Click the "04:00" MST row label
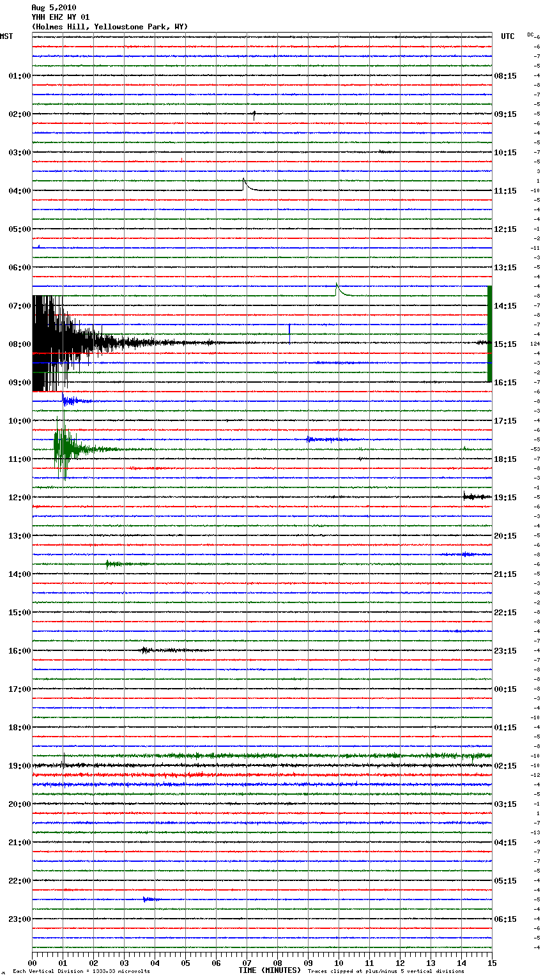The width and height of the screenshot is (543, 980). pyautogui.click(x=19, y=191)
